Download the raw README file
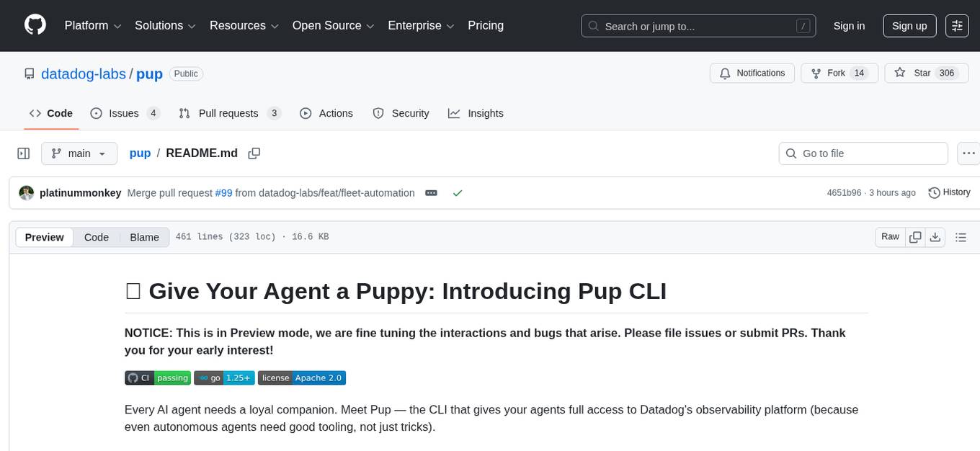This screenshot has height=451, width=980. [935, 236]
